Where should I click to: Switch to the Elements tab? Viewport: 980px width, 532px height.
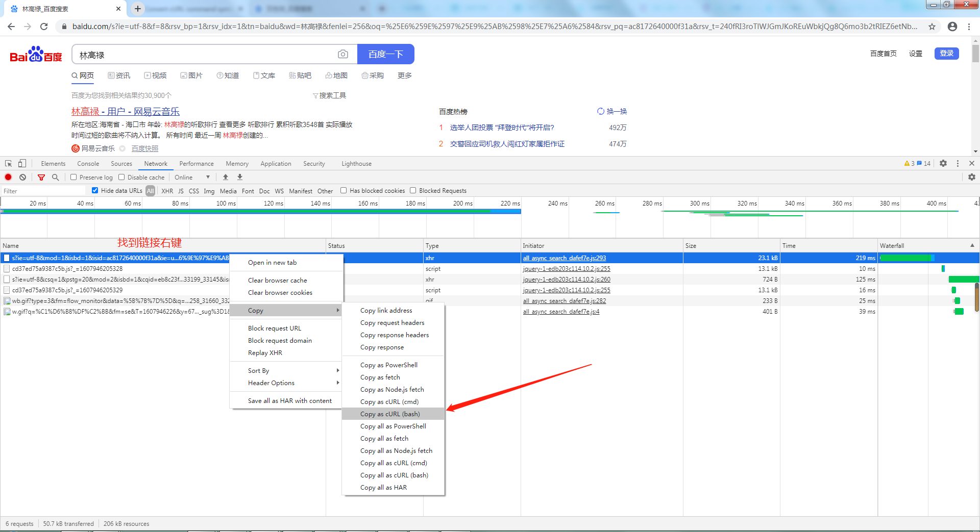pyautogui.click(x=53, y=164)
